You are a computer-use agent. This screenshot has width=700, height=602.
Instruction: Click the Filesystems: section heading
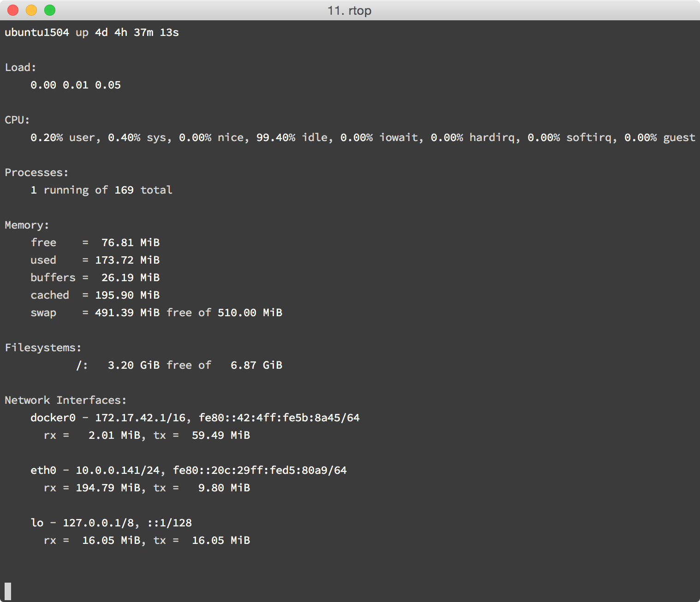[x=43, y=348]
